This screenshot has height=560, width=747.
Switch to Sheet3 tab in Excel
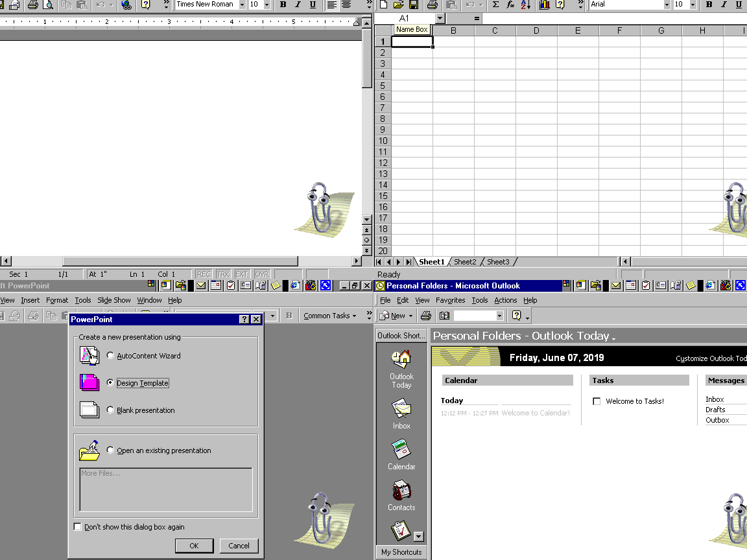(498, 262)
